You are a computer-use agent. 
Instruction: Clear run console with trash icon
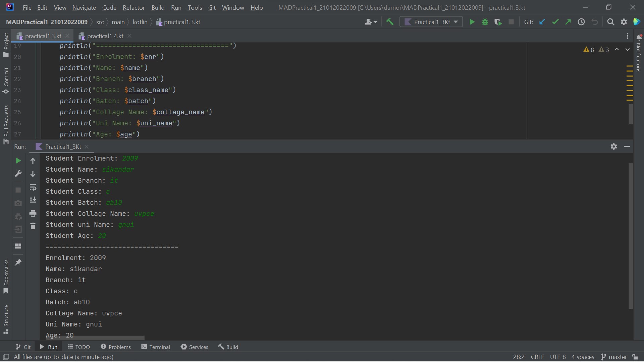point(33,226)
